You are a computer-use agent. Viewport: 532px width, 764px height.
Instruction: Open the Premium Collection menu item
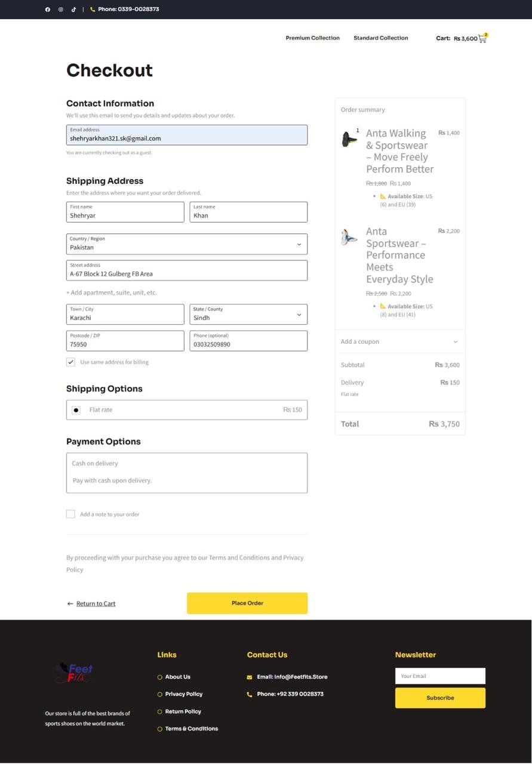coord(312,38)
